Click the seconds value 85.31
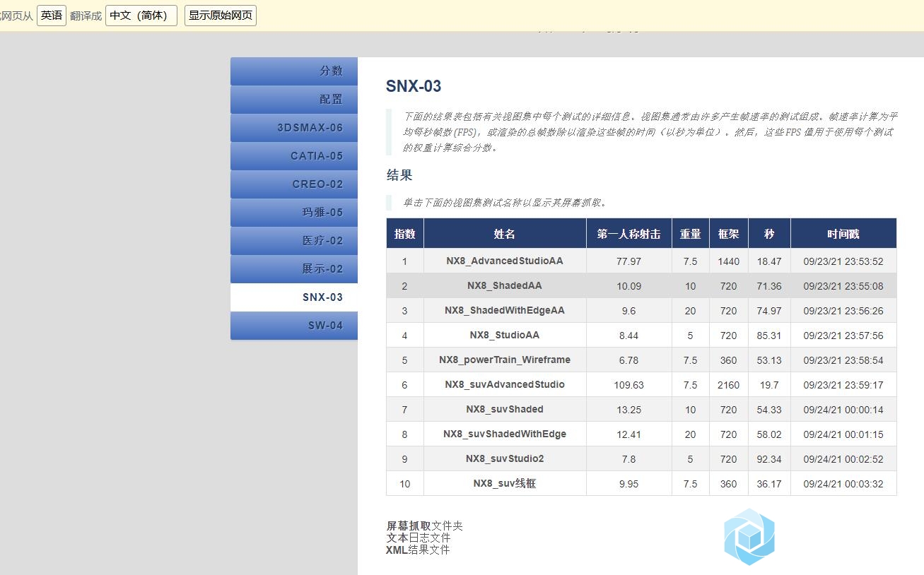This screenshot has height=575, width=924. [x=769, y=336]
